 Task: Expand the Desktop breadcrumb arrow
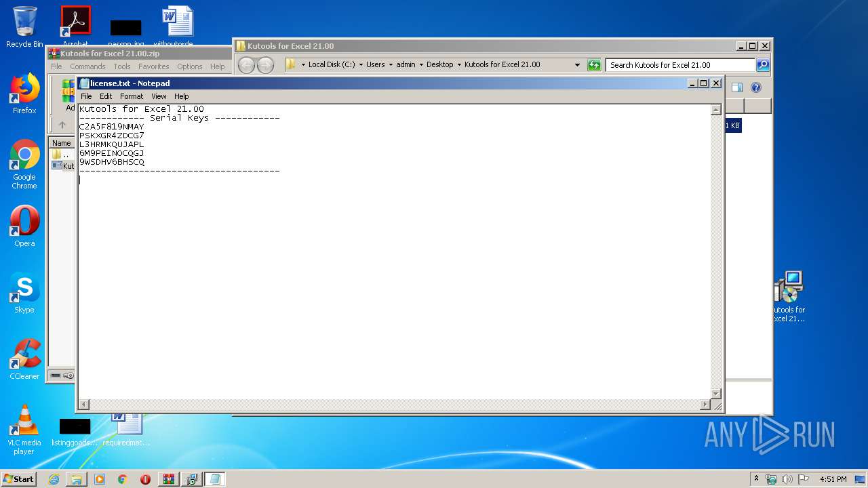pos(459,65)
